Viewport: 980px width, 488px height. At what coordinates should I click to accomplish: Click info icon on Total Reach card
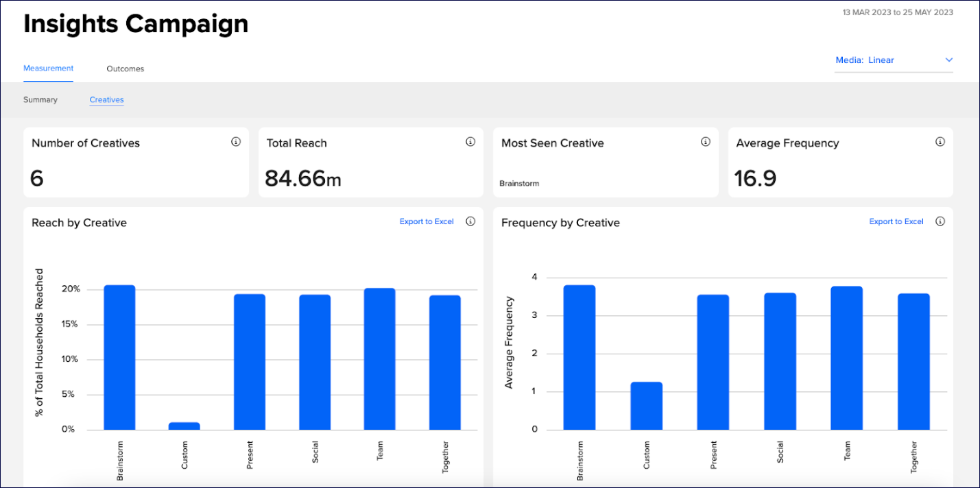coord(470,142)
